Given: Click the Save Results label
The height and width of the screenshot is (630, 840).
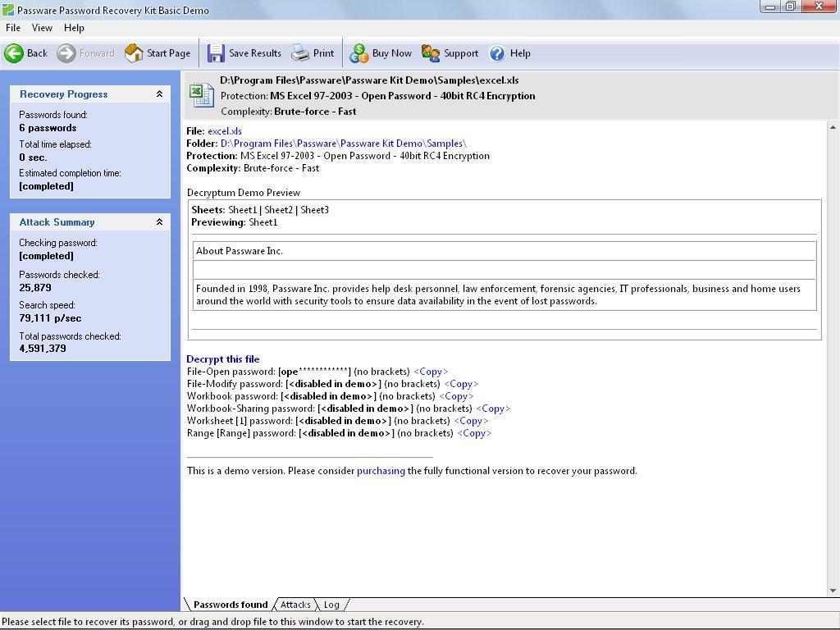Looking at the screenshot, I should pos(255,53).
